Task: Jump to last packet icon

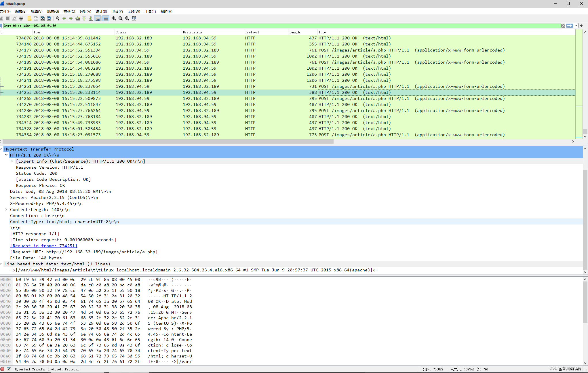Action: (91, 18)
